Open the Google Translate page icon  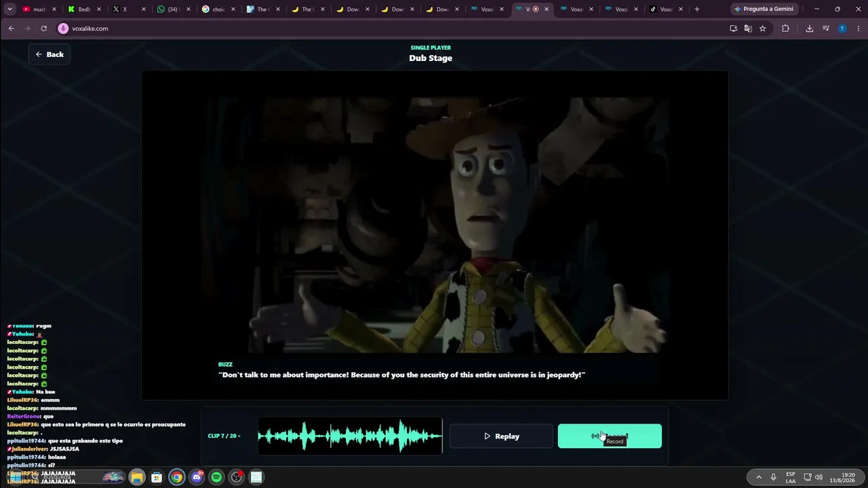coord(748,28)
